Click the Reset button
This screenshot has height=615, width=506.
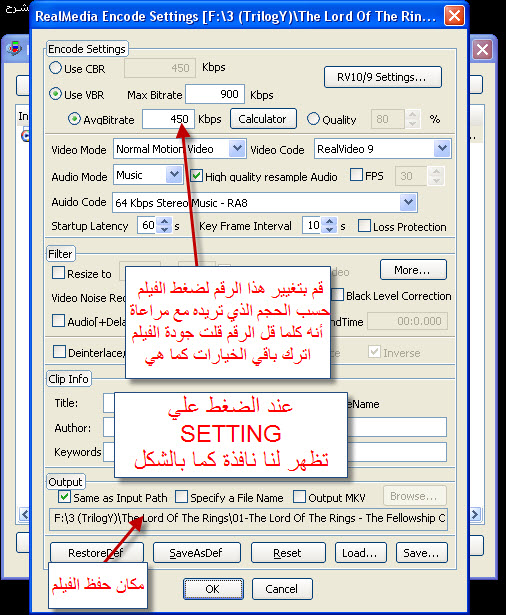point(288,553)
